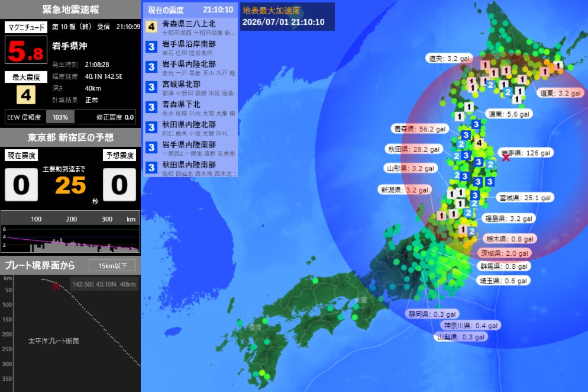
Task: Click the 群馬県: 0.8 gal label
Action: coord(504,266)
